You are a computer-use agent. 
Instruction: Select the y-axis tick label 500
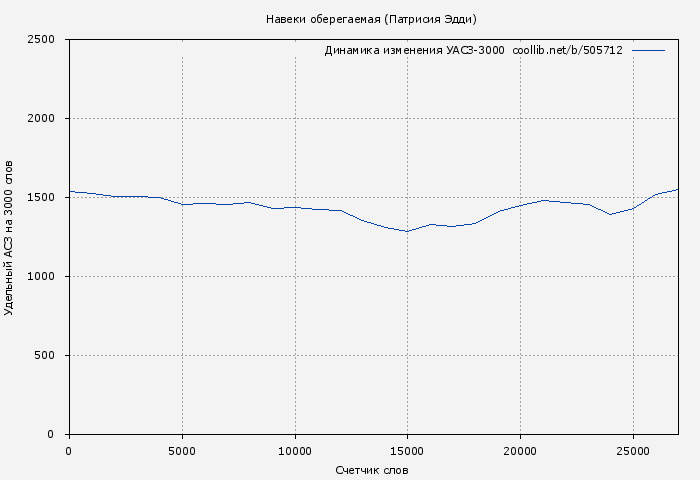coord(50,356)
